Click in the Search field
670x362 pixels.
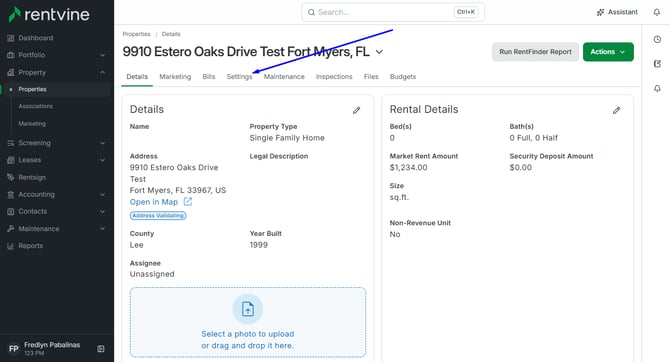coord(393,12)
